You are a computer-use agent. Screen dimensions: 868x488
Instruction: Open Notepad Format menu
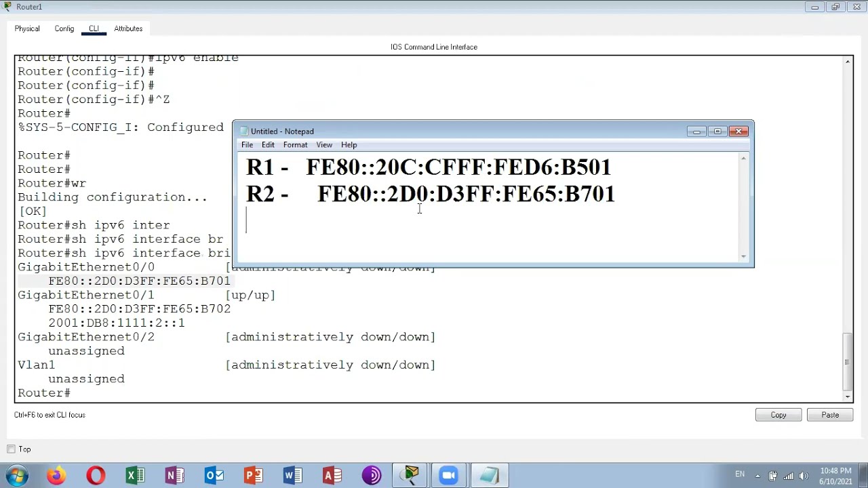coord(295,144)
